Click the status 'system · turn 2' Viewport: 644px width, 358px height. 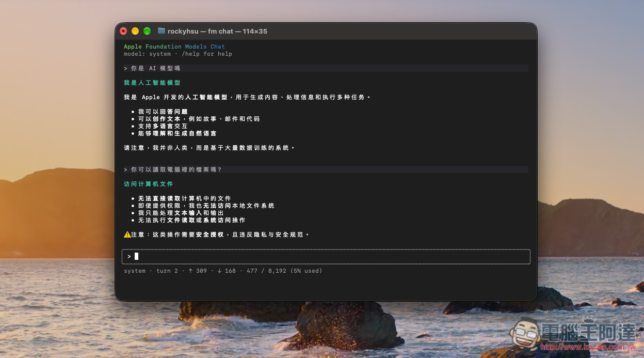[151, 271]
